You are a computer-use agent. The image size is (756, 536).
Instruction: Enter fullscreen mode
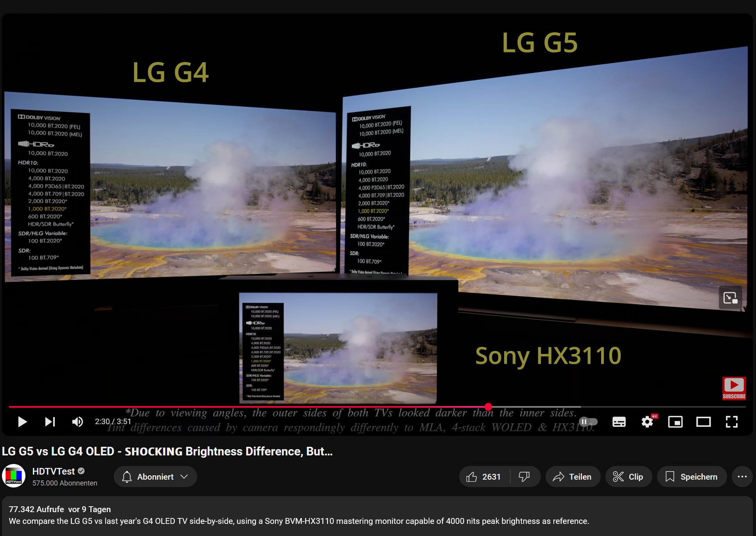(731, 422)
